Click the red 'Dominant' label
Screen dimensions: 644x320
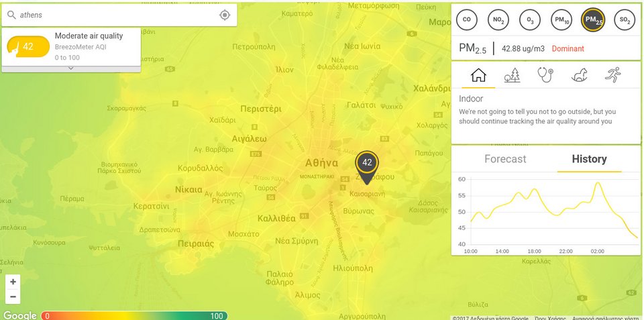tap(568, 48)
